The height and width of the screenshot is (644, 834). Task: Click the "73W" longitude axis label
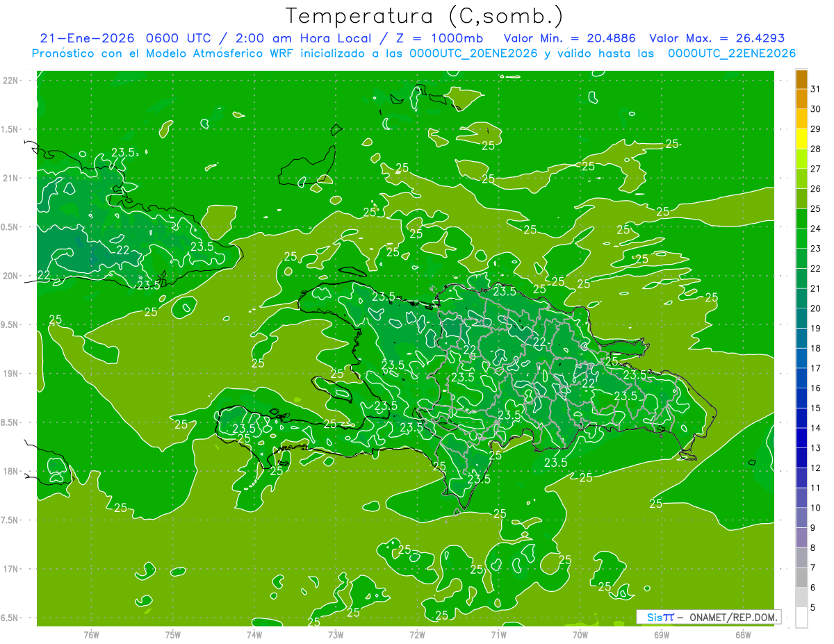point(336,635)
